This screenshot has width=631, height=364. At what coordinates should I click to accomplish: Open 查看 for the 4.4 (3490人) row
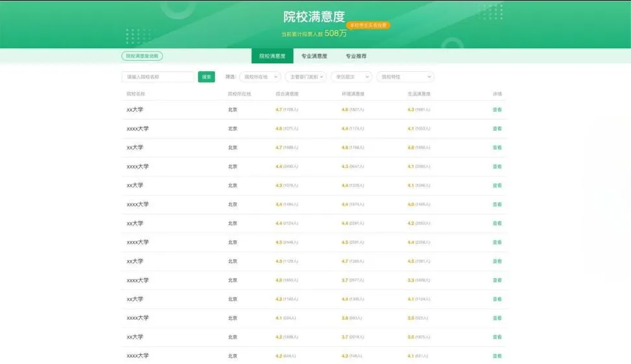[497, 167]
